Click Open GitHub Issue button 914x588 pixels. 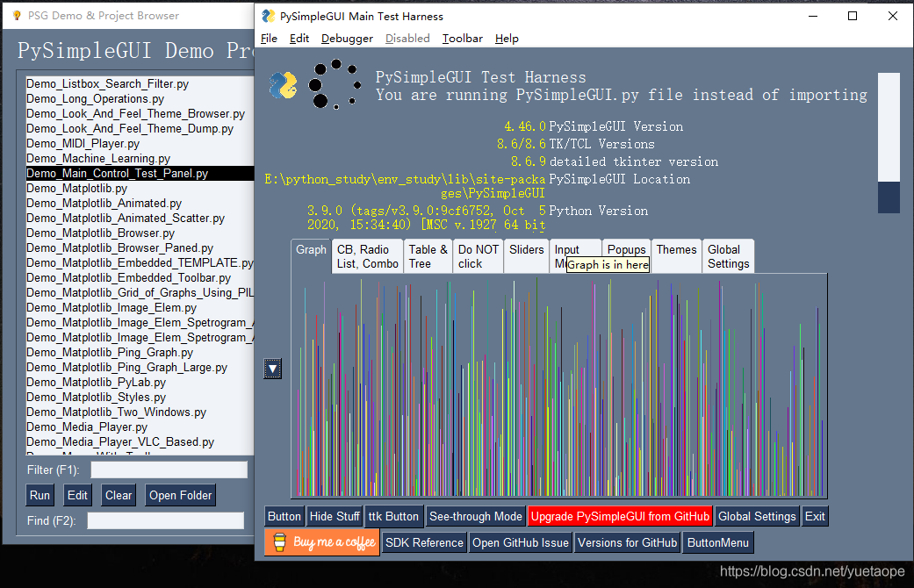tap(520, 542)
